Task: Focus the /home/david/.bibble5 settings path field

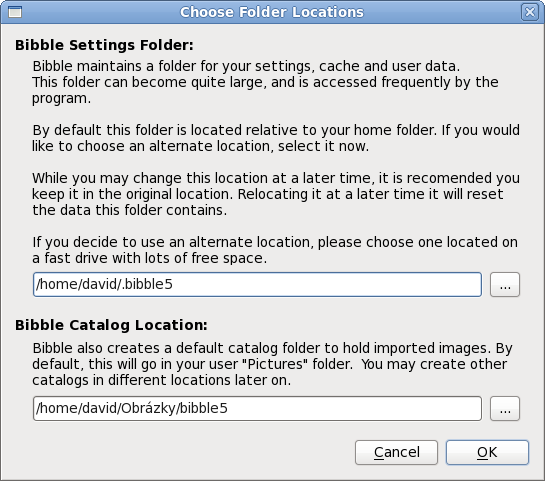Action: click(x=257, y=285)
